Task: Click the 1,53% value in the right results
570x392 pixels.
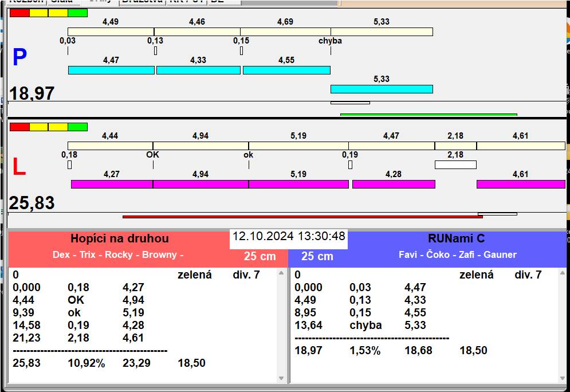Action: point(365,351)
